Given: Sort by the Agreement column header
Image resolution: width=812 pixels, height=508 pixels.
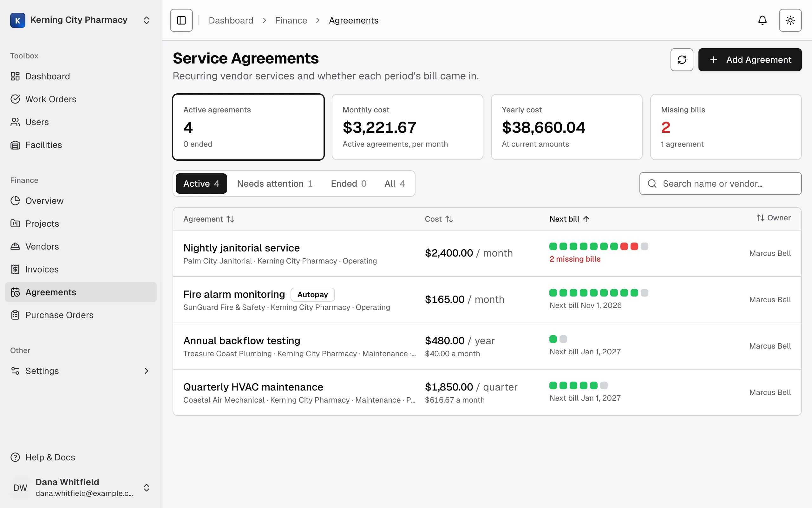Looking at the screenshot, I should [208, 219].
